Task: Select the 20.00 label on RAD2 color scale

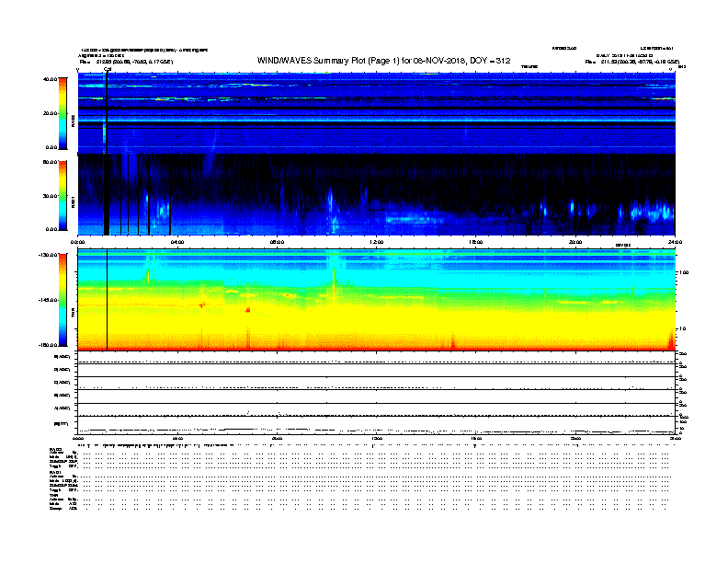Action: click(x=50, y=113)
